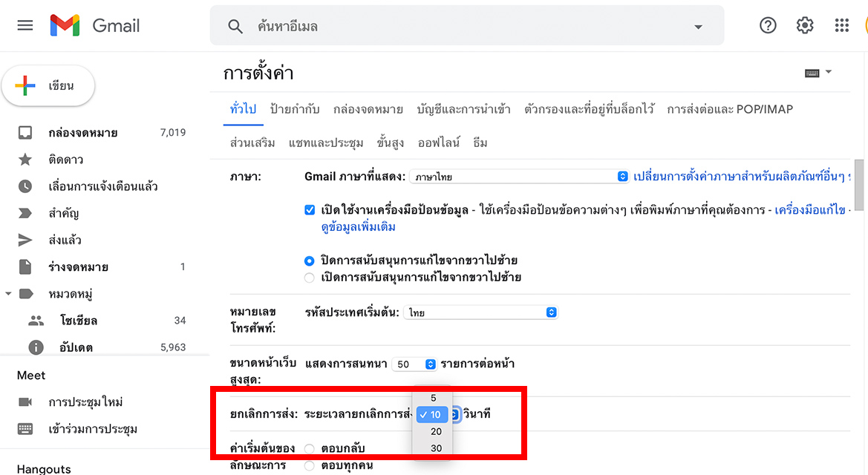Viewport: 868px width, 475px height.
Task: Click the การประชุมใหม่ video camera icon
Action: click(25, 402)
